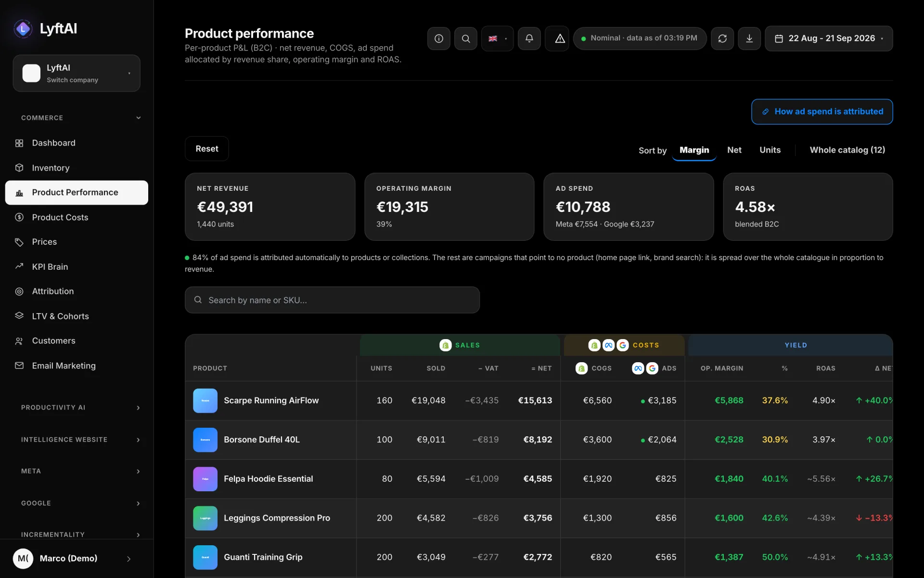Image resolution: width=924 pixels, height=578 pixels.
Task: Open LTV & Cohorts page
Action: click(77, 316)
